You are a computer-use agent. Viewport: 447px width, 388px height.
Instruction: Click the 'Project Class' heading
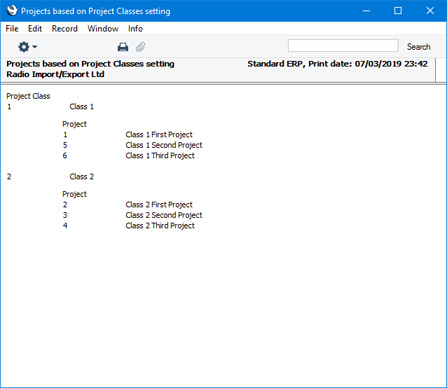point(28,96)
